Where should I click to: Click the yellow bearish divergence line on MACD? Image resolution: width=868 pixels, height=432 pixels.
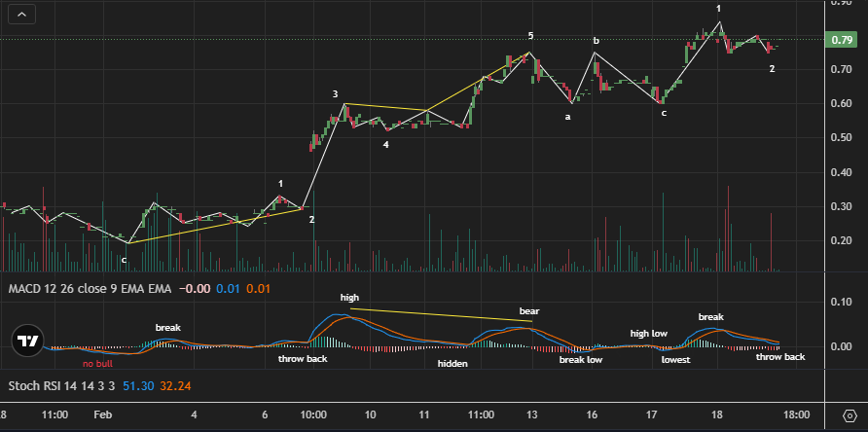click(441, 315)
